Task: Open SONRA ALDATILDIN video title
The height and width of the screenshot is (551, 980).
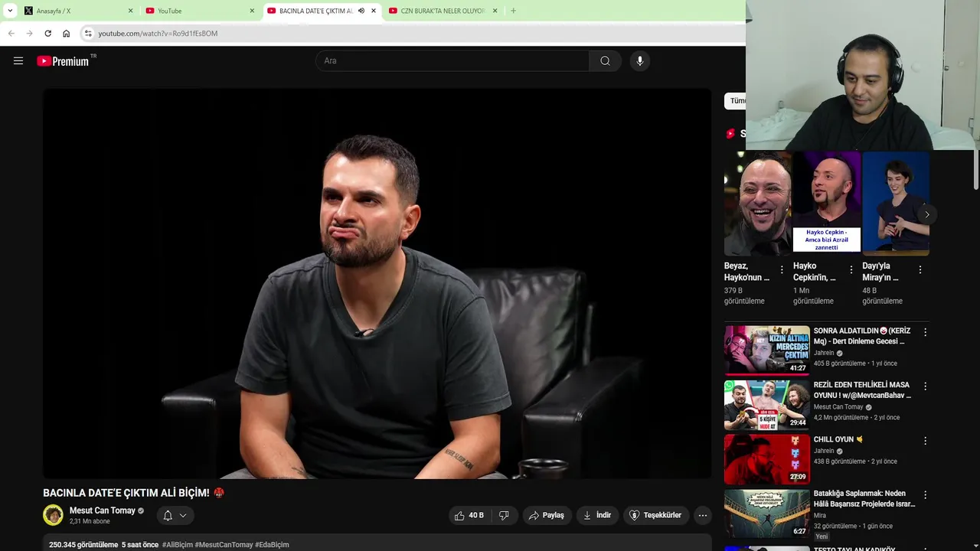Action: (x=862, y=336)
